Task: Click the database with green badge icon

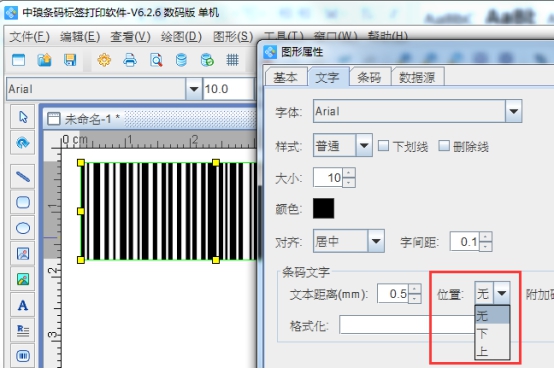Action: tap(207, 60)
